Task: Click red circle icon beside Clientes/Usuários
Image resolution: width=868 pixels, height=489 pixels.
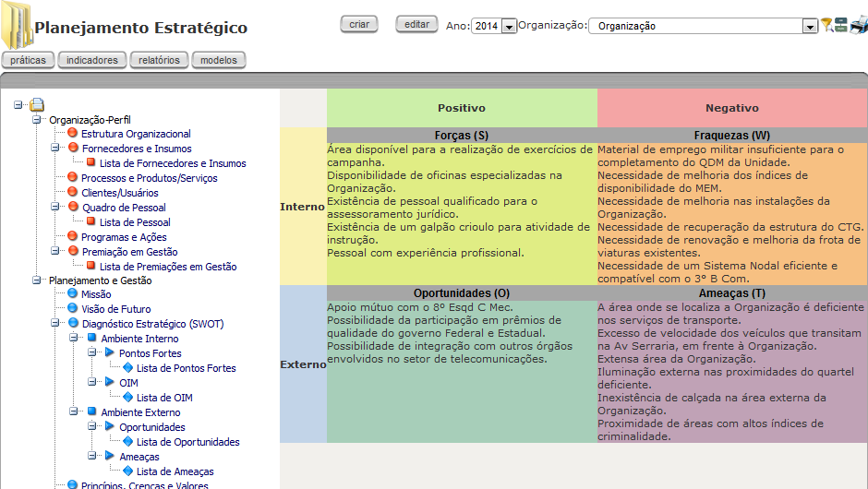Action: 73,192
